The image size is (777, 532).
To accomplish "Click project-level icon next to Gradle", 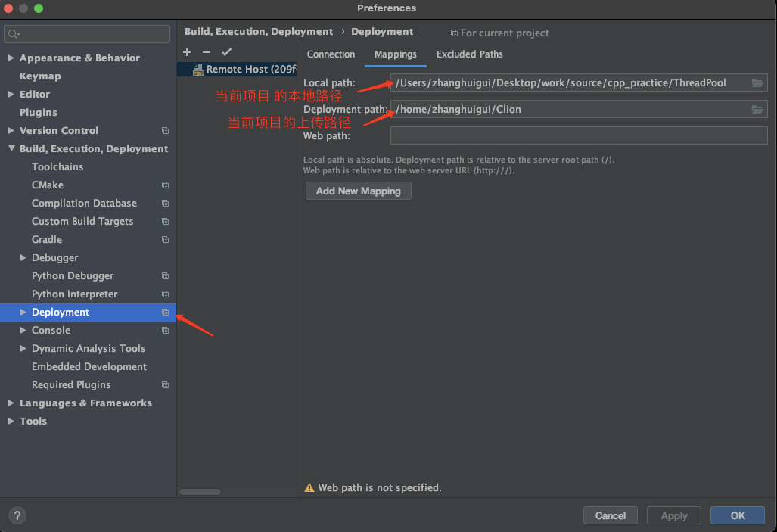I will point(165,239).
